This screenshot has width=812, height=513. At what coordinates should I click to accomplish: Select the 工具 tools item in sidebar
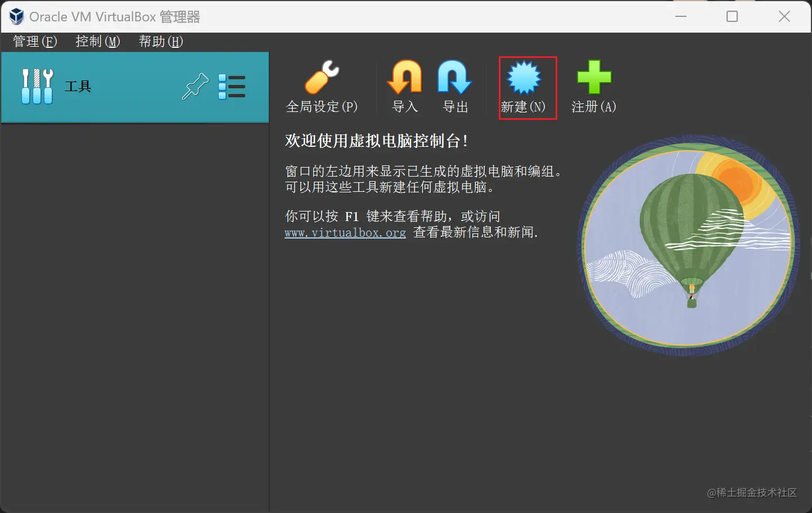pyautogui.click(x=135, y=87)
